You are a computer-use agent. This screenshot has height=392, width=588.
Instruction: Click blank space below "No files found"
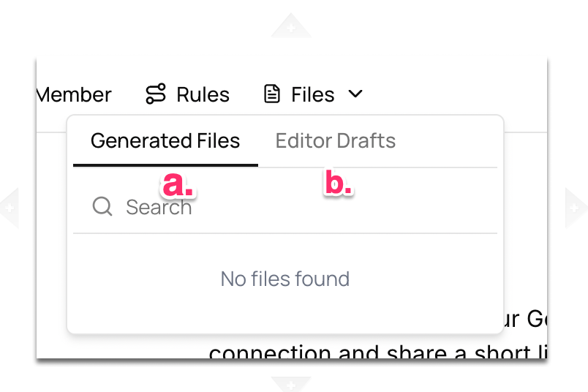[x=285, y=313]
